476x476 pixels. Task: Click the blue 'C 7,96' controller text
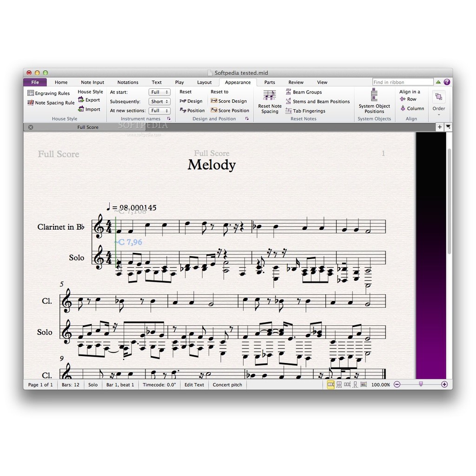(x=128, y=242)
